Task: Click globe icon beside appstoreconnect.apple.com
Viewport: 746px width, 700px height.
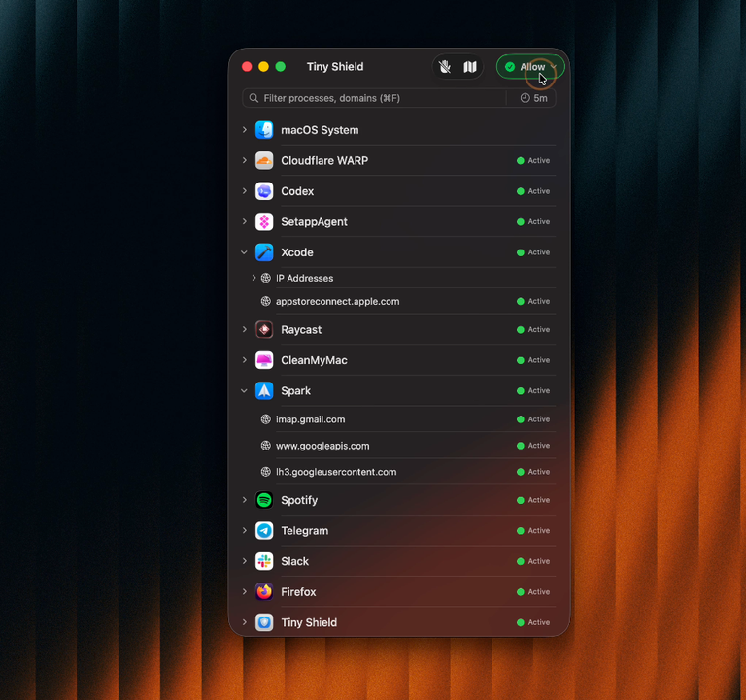Action: tap(266, 301)
